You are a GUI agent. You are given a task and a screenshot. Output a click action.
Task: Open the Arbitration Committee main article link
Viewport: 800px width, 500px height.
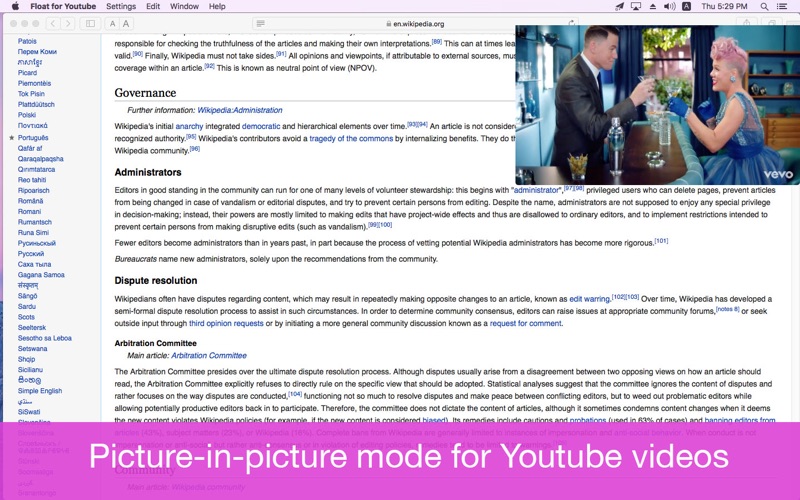(209, 356)
